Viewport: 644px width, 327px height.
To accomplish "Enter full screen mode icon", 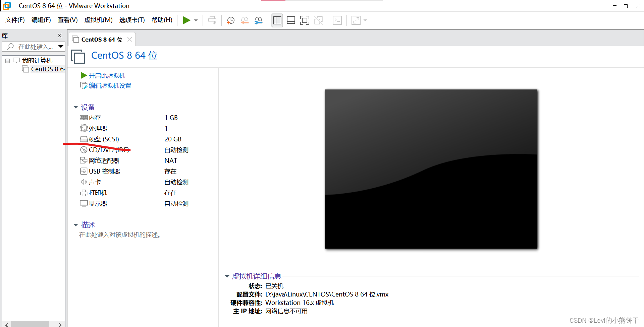I will pyautogui.click(x=305, y=20).
